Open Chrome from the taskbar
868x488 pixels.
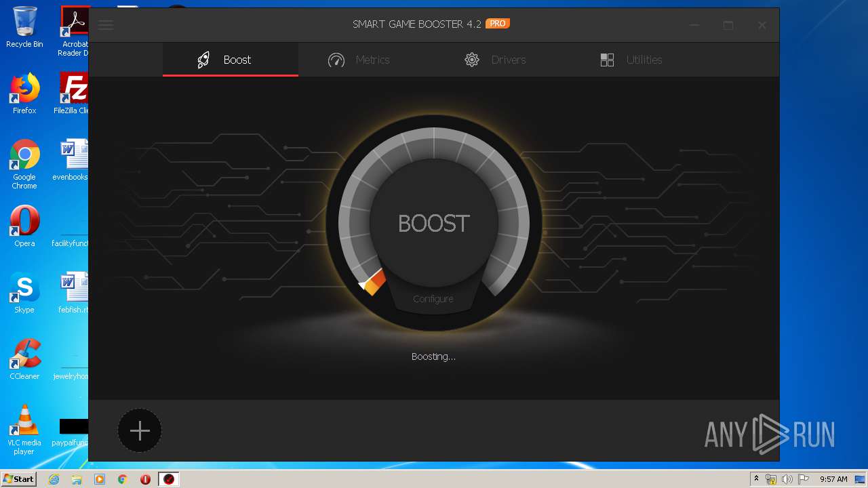click(x=123, y=479)
